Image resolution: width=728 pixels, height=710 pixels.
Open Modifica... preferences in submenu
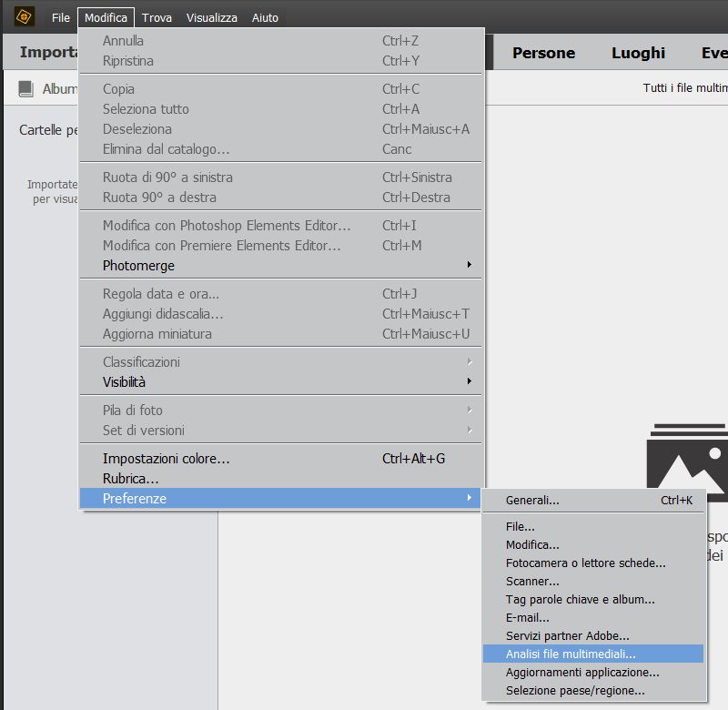(593, 545)
